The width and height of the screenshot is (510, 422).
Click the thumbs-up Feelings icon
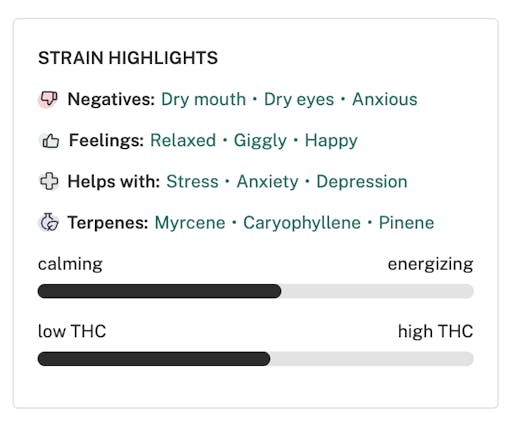point(49,141)
